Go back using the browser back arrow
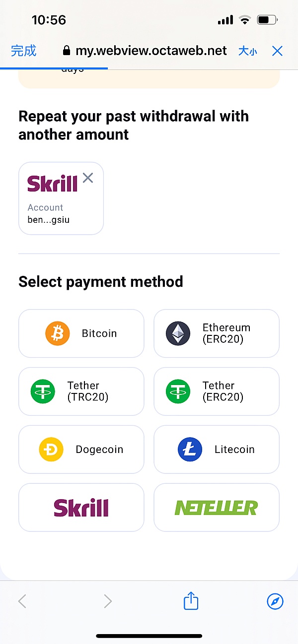Viewport: 298px width, 644px height. 22,602
